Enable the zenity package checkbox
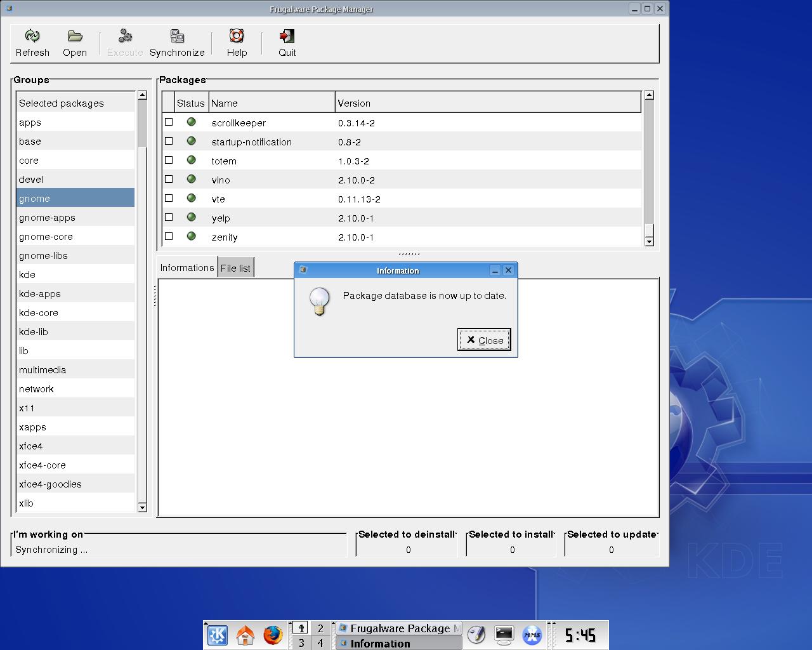 pyautogui.click(x=169, y=236)
